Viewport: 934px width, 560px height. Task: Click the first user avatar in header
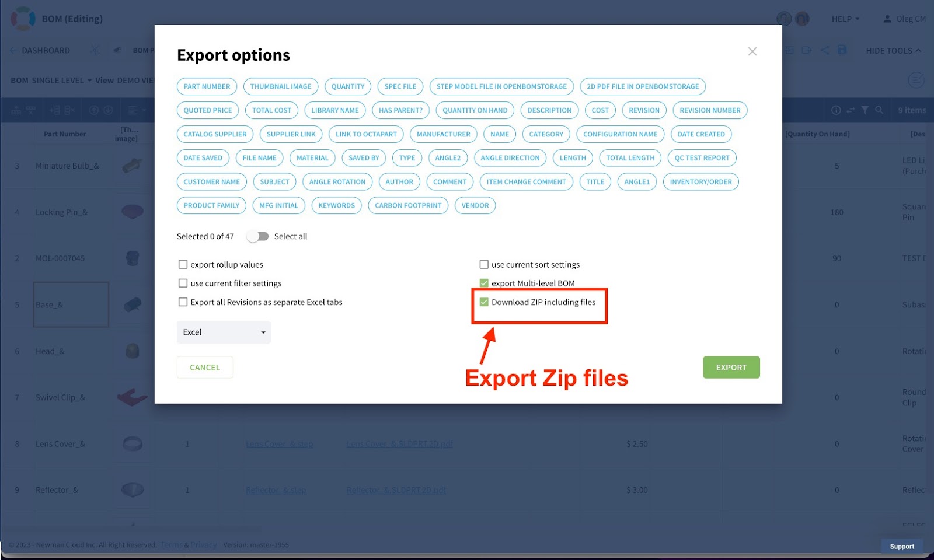(x=784, y=19)
